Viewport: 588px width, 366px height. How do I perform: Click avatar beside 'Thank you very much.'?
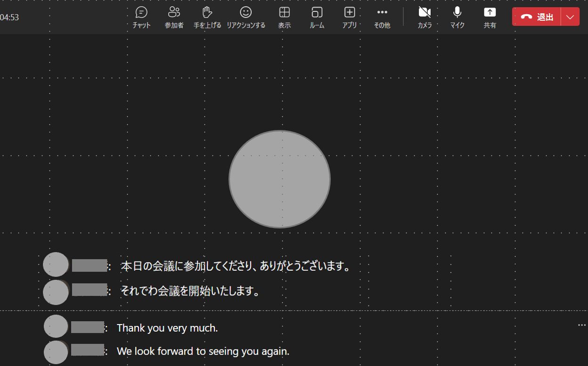coord(56,326)
